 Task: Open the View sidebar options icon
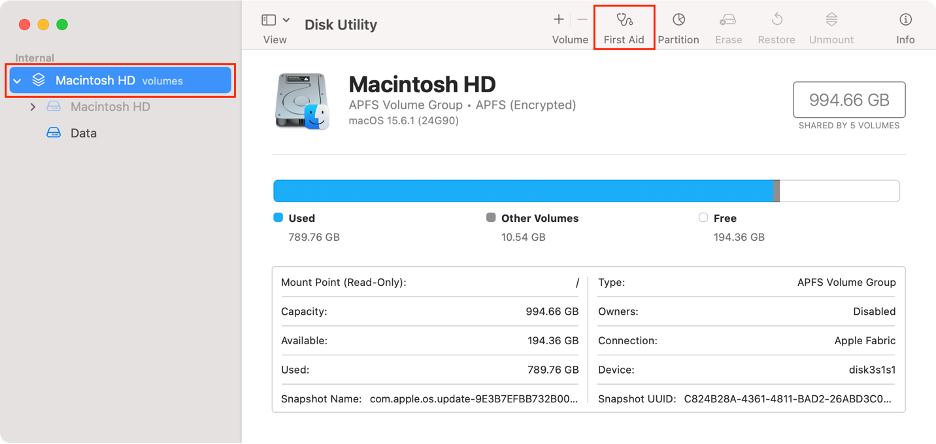click(269, 20)
